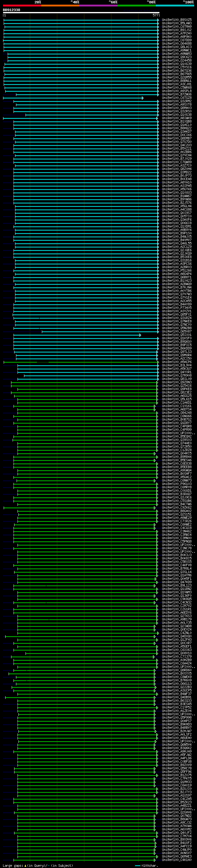Open hit UniRef100_B5LAW3

tap(176, 23)
